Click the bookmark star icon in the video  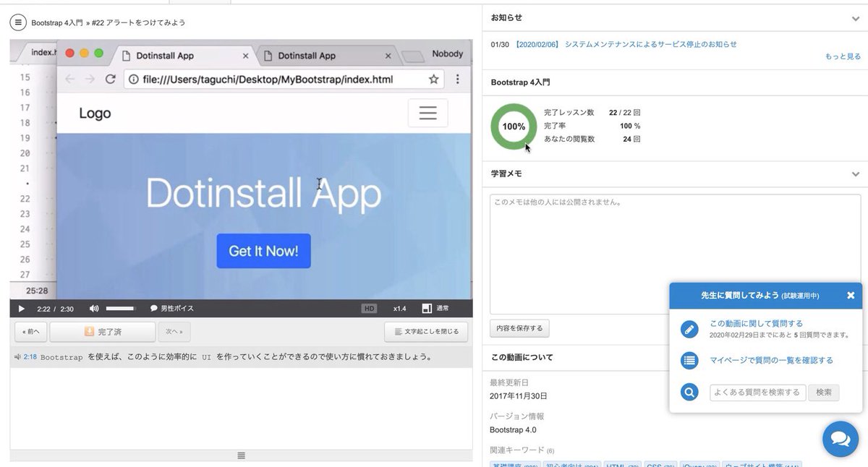[433, 79]
